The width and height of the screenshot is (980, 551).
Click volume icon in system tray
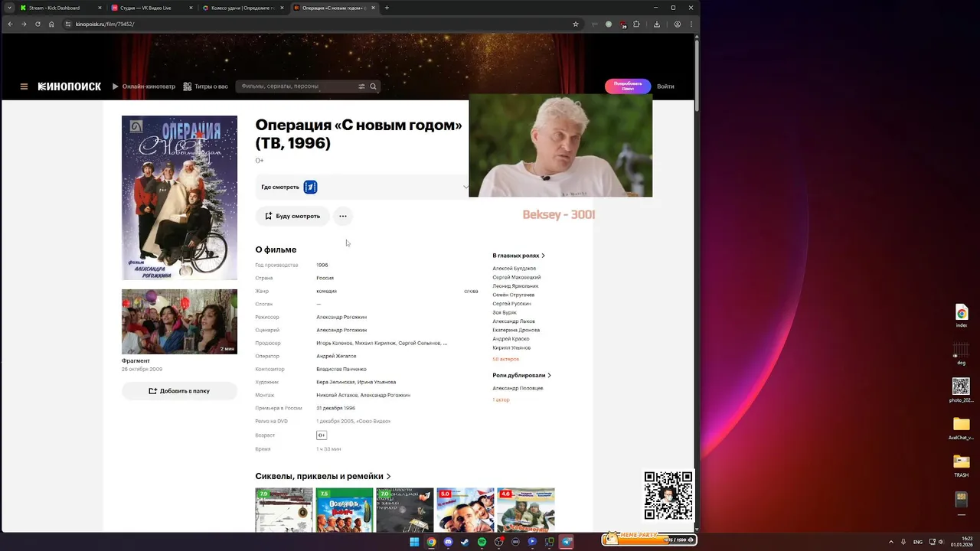coord(941,542)
